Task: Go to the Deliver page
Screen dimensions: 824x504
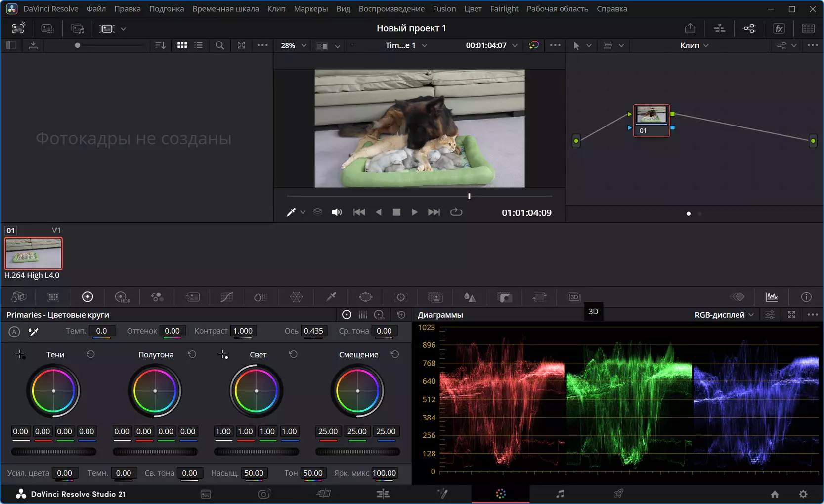Action: (618, 494)
